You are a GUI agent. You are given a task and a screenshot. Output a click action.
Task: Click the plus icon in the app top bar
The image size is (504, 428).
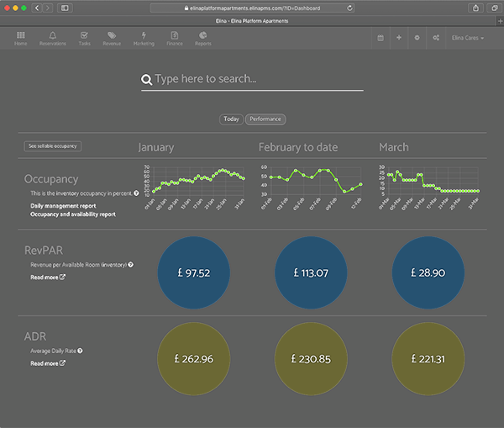399,38
